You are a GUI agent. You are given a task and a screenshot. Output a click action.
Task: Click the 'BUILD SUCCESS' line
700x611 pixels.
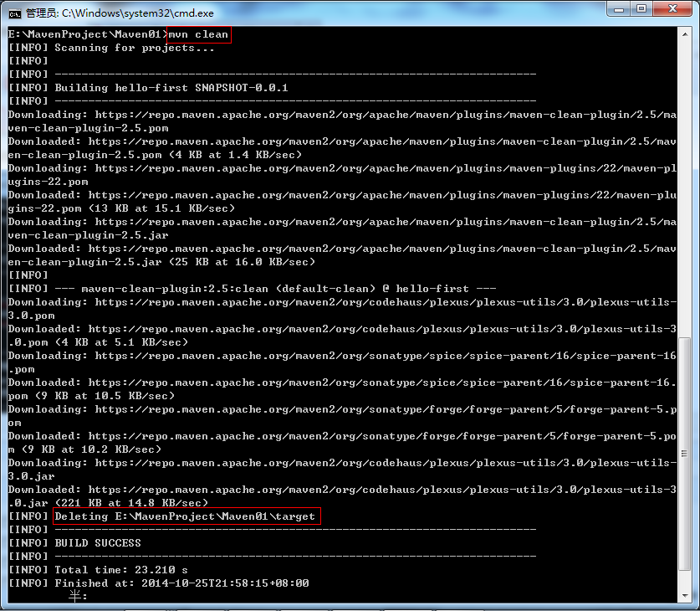[98, 543]
